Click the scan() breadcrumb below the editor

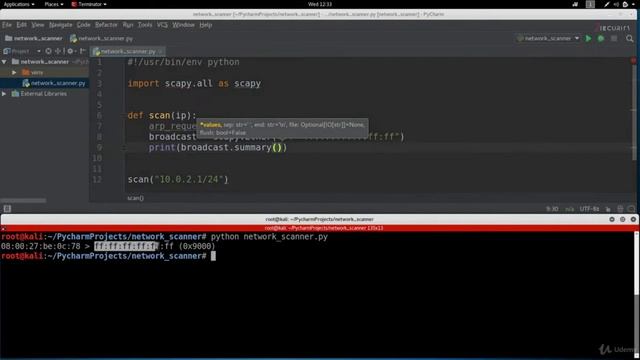point(136,198)
